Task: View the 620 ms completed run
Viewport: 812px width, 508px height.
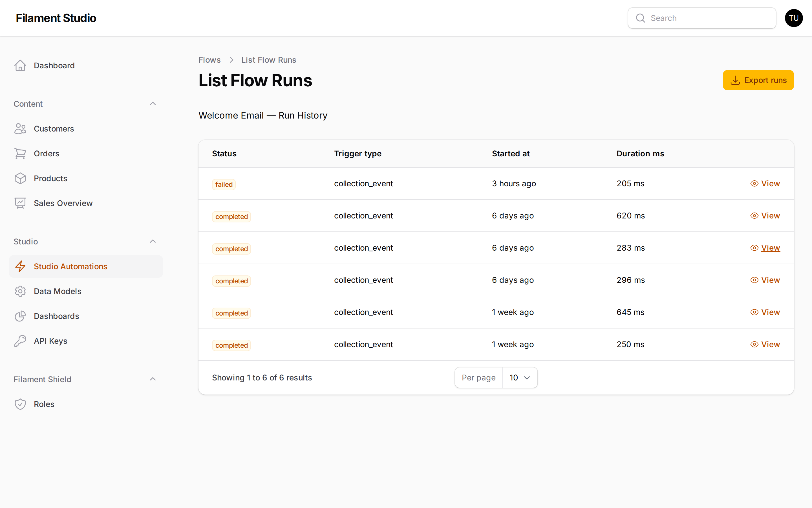Action: coord(765,216)
